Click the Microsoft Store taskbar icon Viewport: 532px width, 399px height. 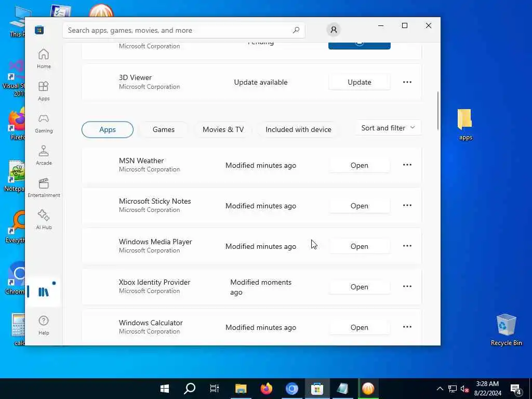click(x=317, y=389)
